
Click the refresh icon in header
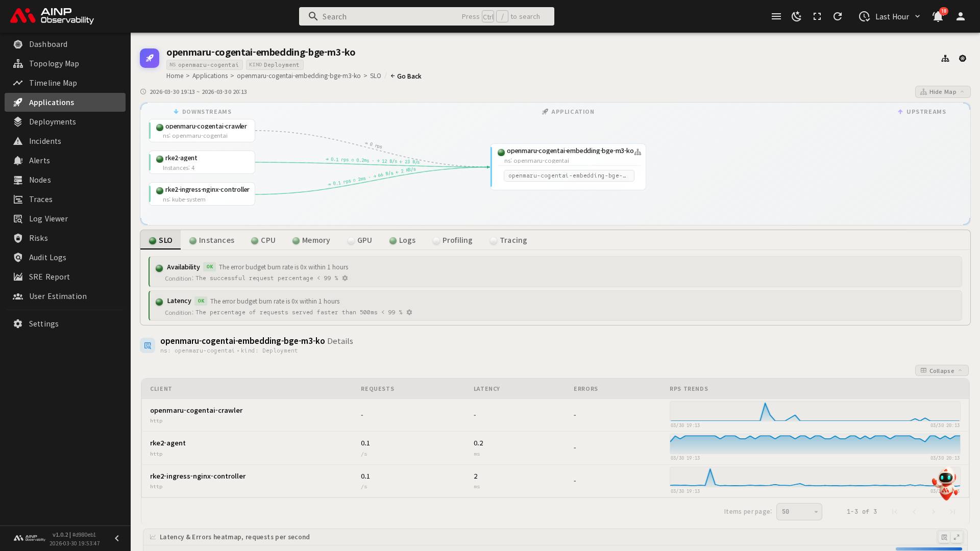[838, 16]
